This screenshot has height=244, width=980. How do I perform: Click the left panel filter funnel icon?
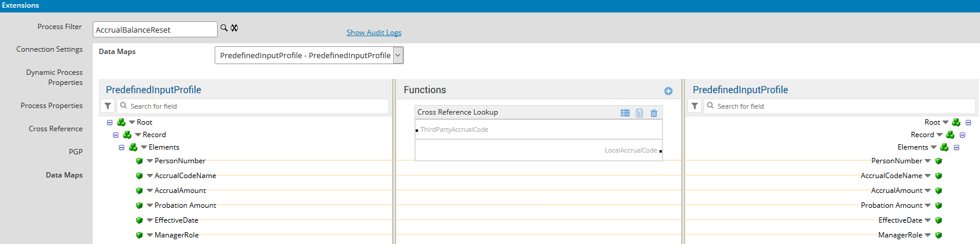(108, 106)
